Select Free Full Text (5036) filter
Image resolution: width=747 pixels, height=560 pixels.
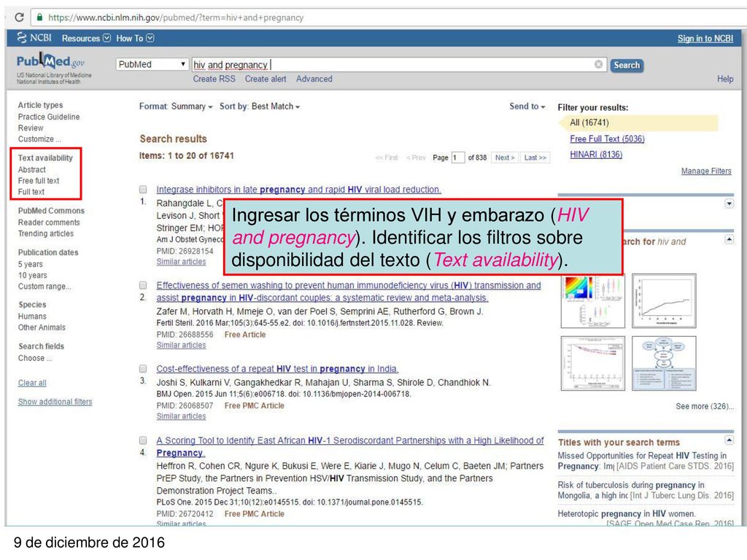[607, 139]
